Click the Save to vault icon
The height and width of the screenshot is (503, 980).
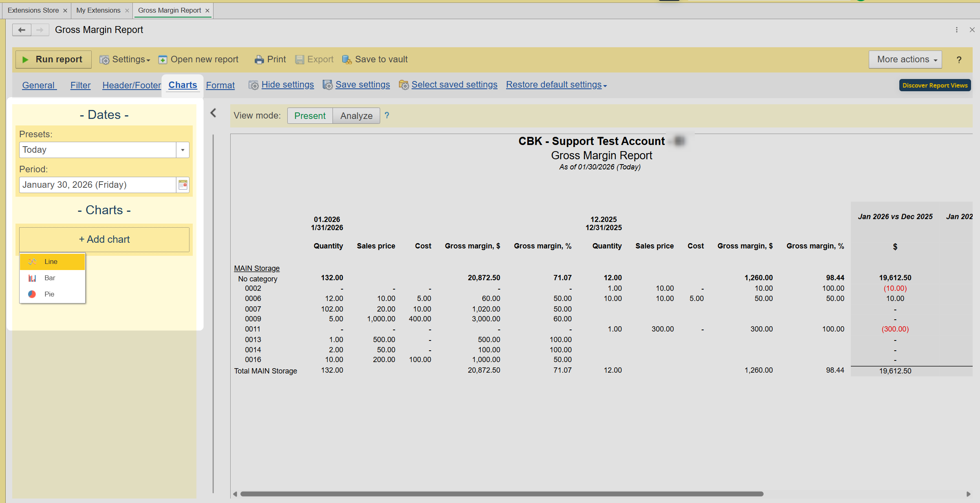pyautogui.click(x=346, y=60)
